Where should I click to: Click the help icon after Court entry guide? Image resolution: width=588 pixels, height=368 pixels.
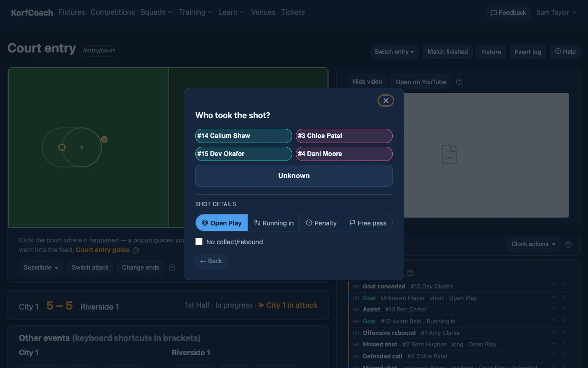click(x=136, y=250)
